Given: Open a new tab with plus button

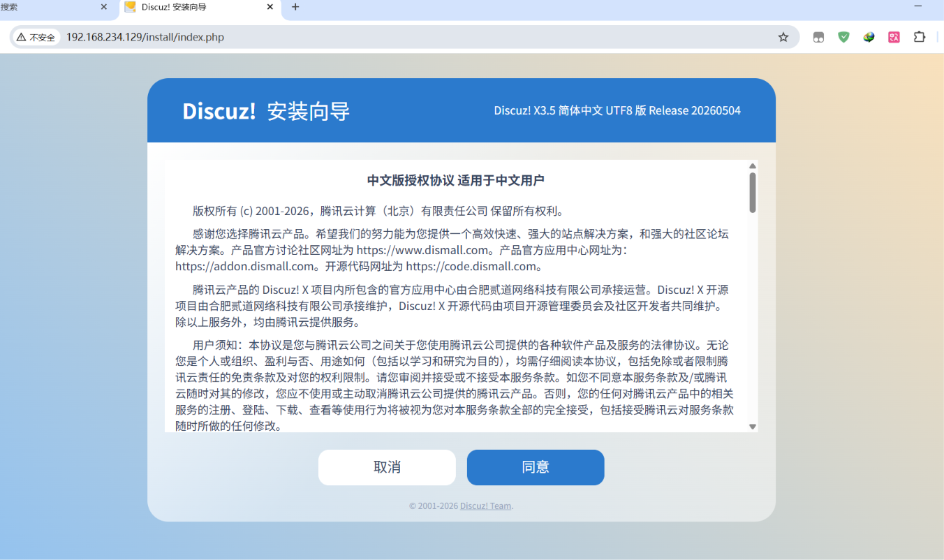Looking at the screenshot, I should 295,7.
